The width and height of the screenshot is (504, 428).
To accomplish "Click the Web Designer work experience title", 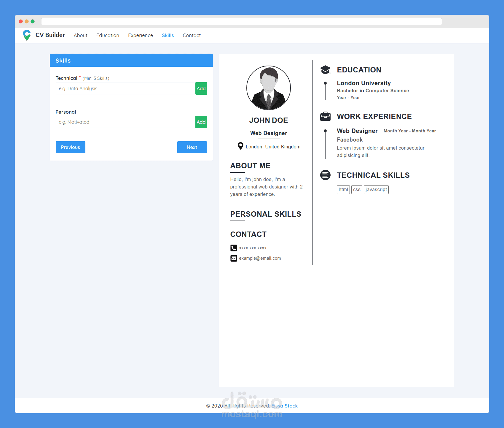I will click(357, 131).
